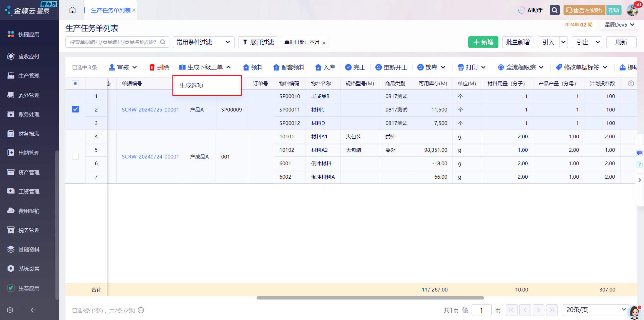Click sidebar bottom settings gear icon
This screenshot has height=320, width=644.
point(10,310)
